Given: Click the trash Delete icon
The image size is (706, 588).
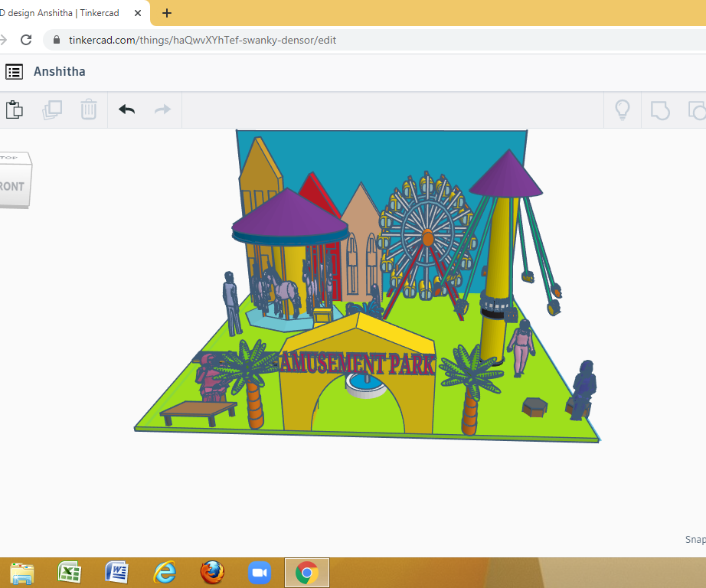Looking at the screenshot, I should point(89,109).
